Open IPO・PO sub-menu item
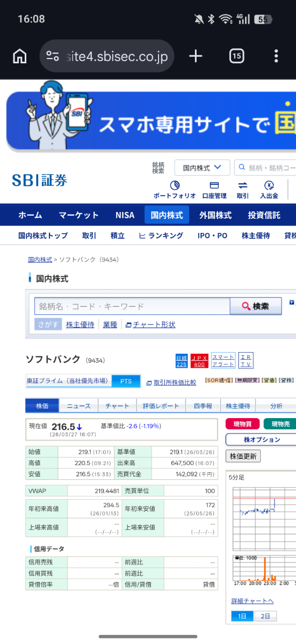Image resolution: width=296 pixels, height=644 pixels. pyautogui.click(x=213, y=236)
